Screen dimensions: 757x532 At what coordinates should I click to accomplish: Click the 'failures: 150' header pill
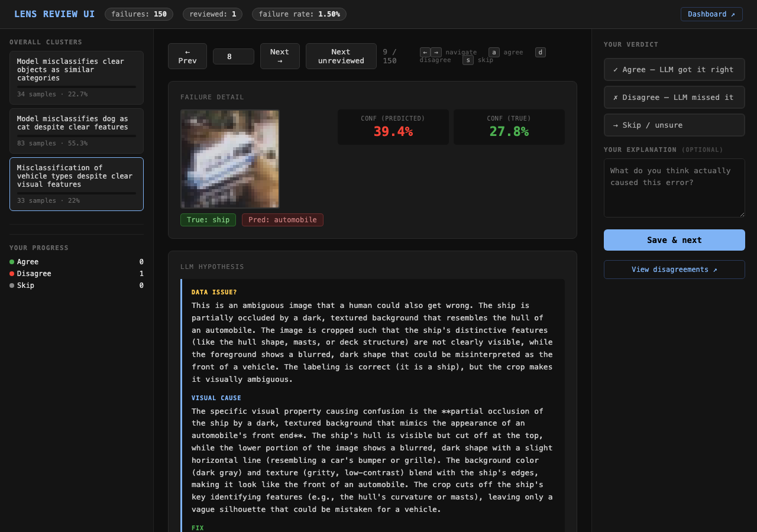pos(139,14)
